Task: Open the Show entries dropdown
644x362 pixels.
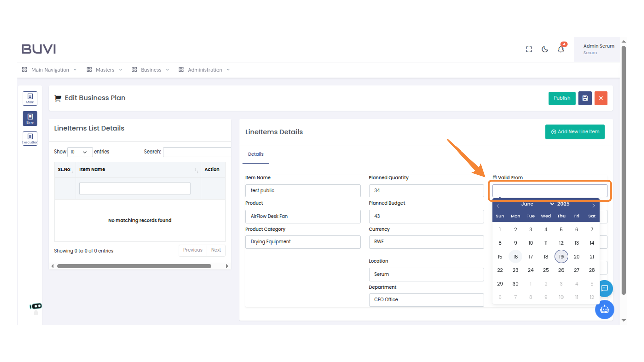Action: [x=80, y=152]
